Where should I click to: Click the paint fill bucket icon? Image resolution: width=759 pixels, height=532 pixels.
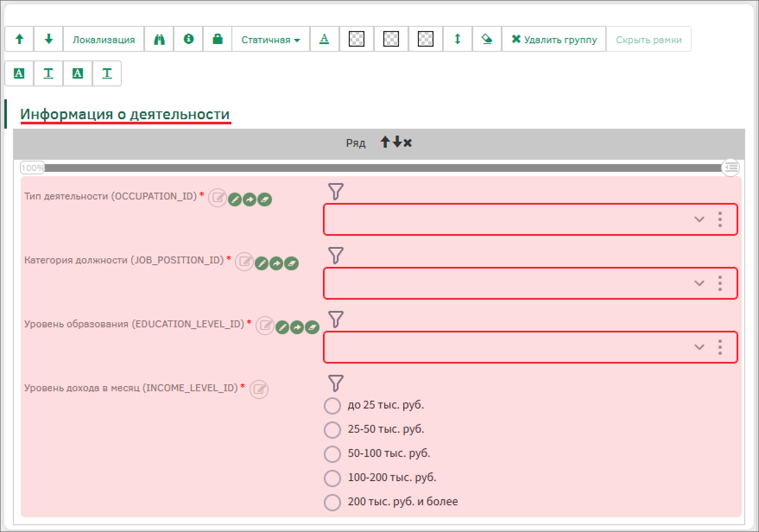(487, 39)
